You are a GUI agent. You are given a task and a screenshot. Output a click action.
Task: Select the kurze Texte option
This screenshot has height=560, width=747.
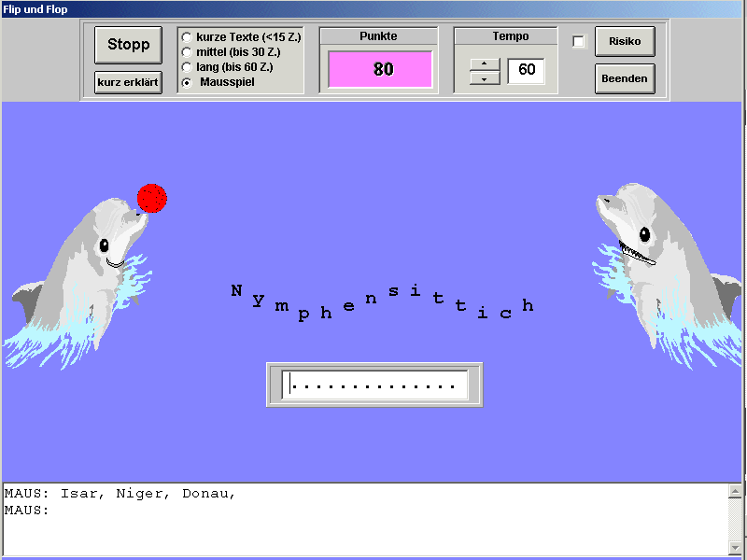pos(187,37)
